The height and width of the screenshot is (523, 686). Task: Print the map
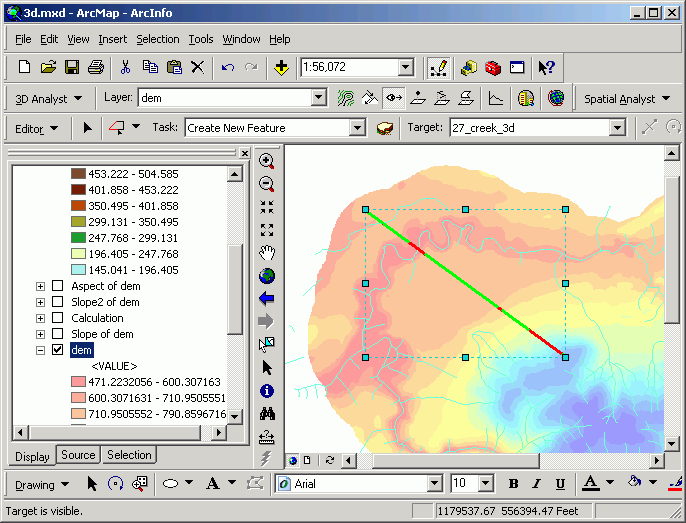pos(96,67)
